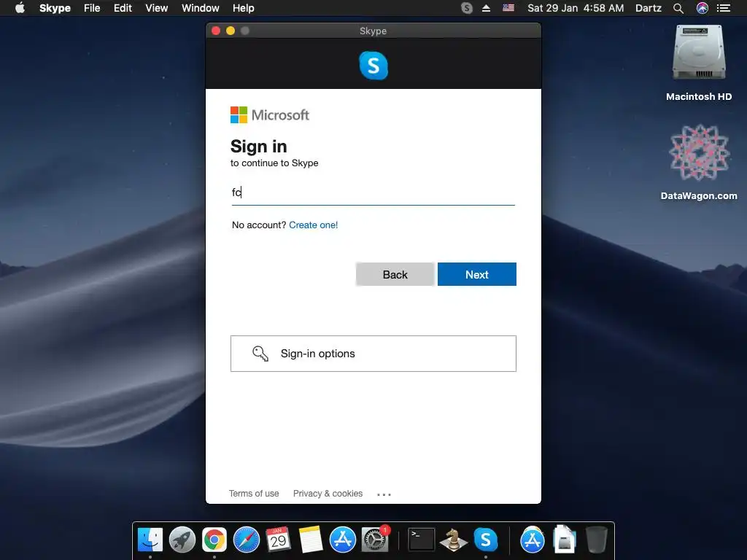Open Safari compass icon in dock
The width and height of the screenshot is (747, 560).
click(x=247, y=540)
